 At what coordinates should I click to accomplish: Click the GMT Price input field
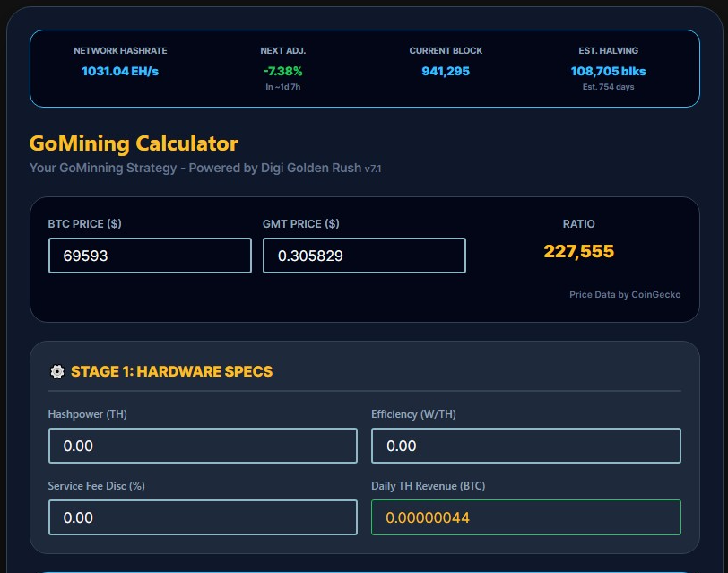point(364,256)
